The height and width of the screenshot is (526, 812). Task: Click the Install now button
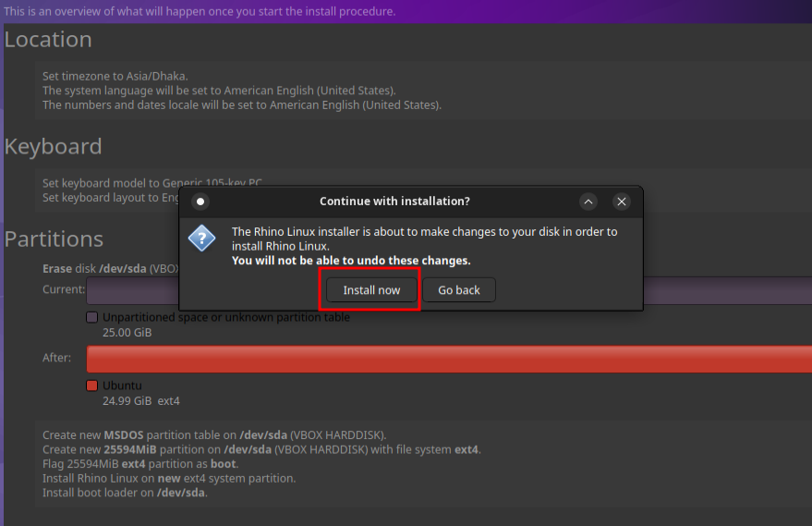coord(371,289)
